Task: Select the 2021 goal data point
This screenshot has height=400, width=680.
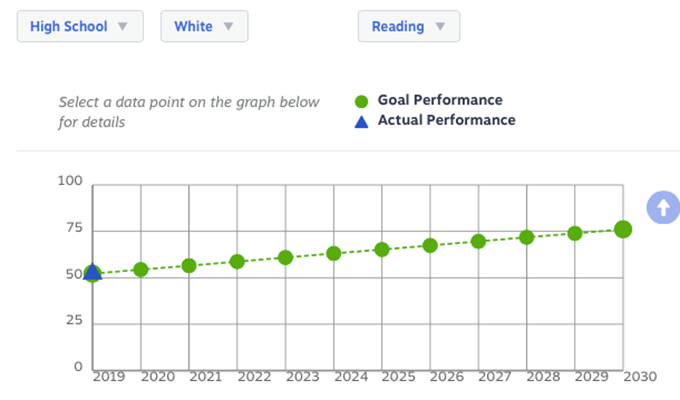Action: click(x=189, y=266)
